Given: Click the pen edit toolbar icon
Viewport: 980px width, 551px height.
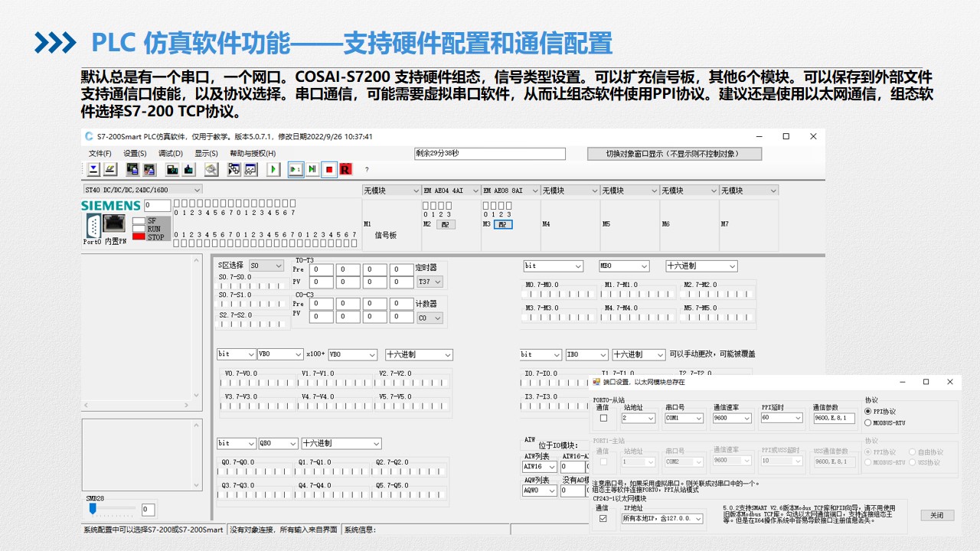Looking at the screenshot, I should 110,169.
